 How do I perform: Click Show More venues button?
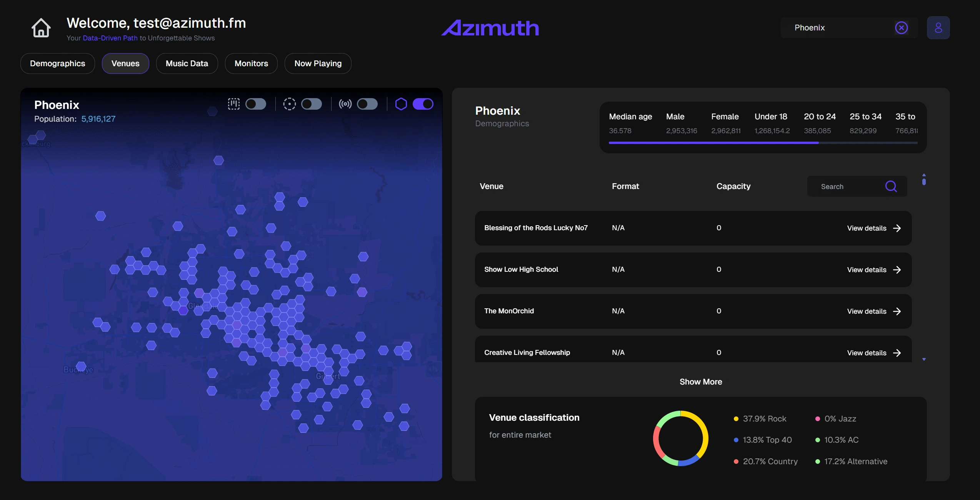coord(701,382)
